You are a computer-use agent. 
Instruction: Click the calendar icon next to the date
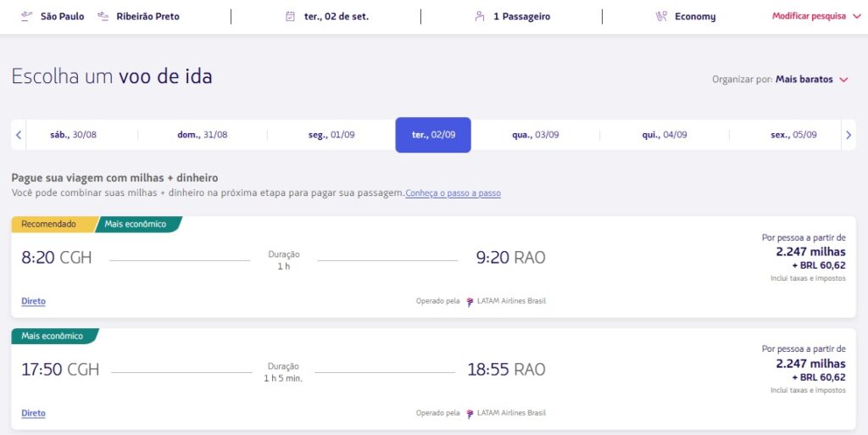290,17
